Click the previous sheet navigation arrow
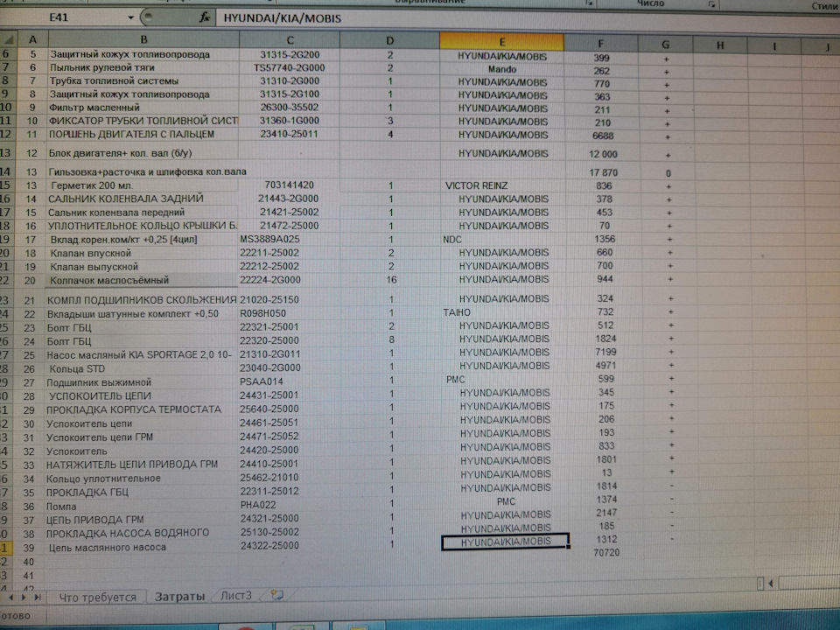This screenshot has width=840, height=630. [11, 597]
